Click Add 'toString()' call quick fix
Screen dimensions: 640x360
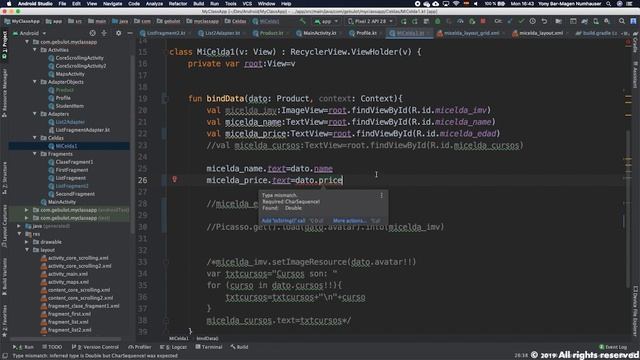coord(283,220)
